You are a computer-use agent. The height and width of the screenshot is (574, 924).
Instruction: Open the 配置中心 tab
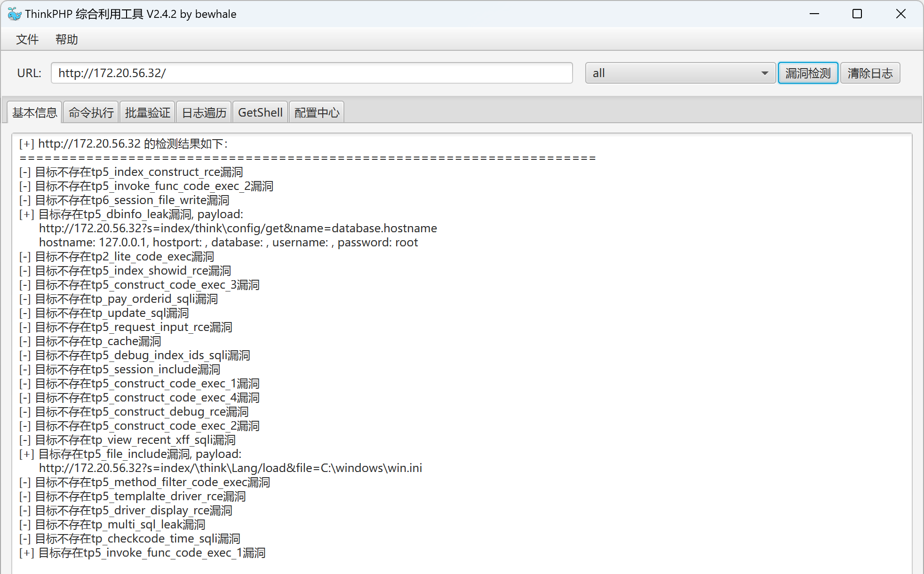click(x=317, y=113)
